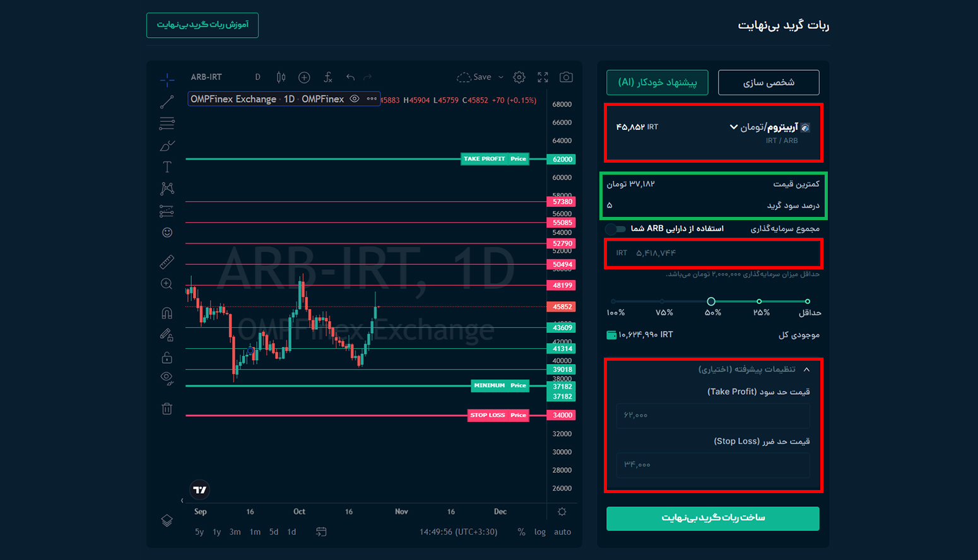This screenshot has height=560, width=978.
Task: Activate the zoom in tool
Action: point(167,284)
